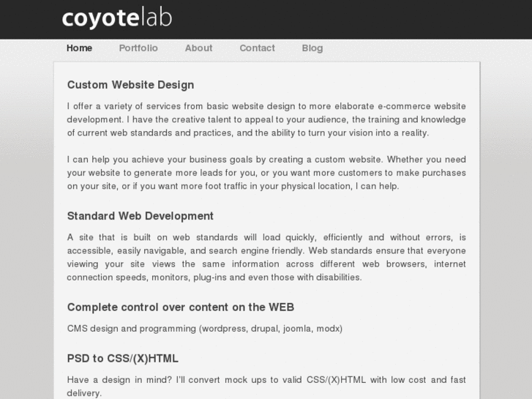
Task: Click the paragraph starting 'I can help you achieve'
Action: point(266,173)
